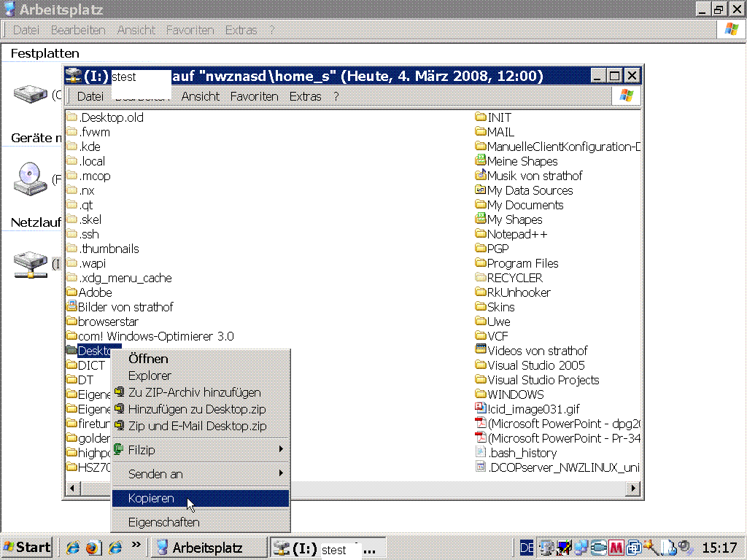
Task: Switch to Arbeitsplatz taskbar button
Action: [x=208, y=548]
